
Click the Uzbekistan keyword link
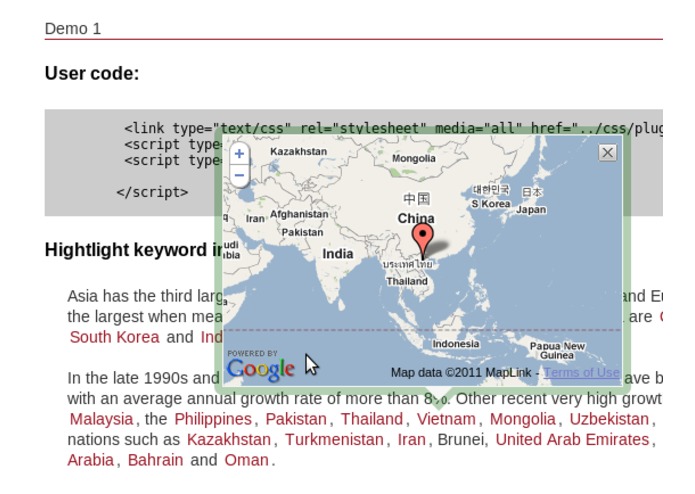click(x=609, y=419)
